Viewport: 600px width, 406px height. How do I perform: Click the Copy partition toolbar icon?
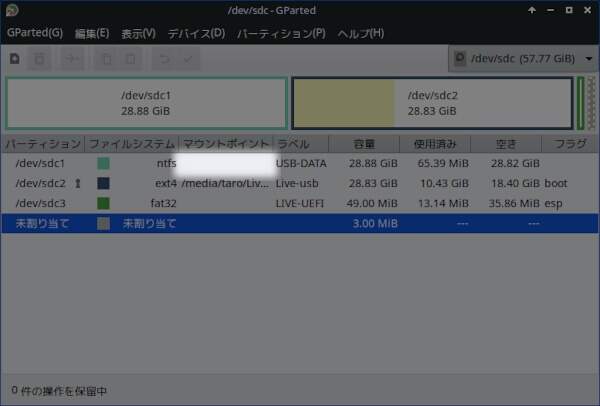pos(107,59)
